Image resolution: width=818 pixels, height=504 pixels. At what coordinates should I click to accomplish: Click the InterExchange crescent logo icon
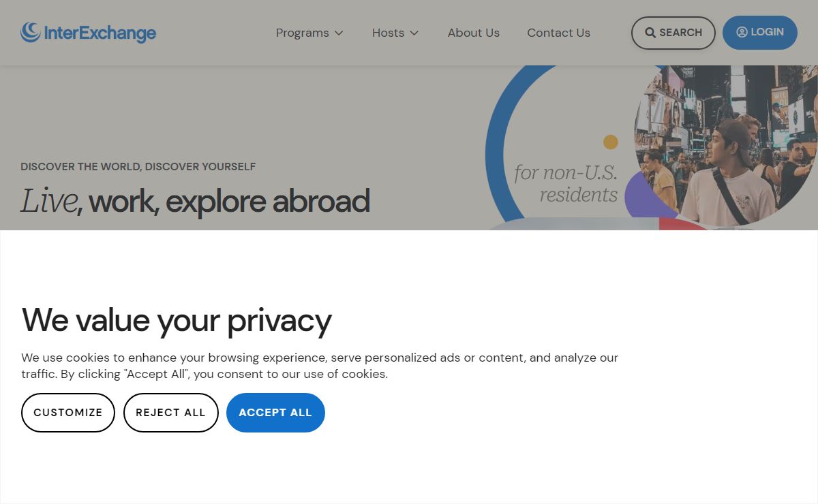pyautogui.click(x=31, y=32)
